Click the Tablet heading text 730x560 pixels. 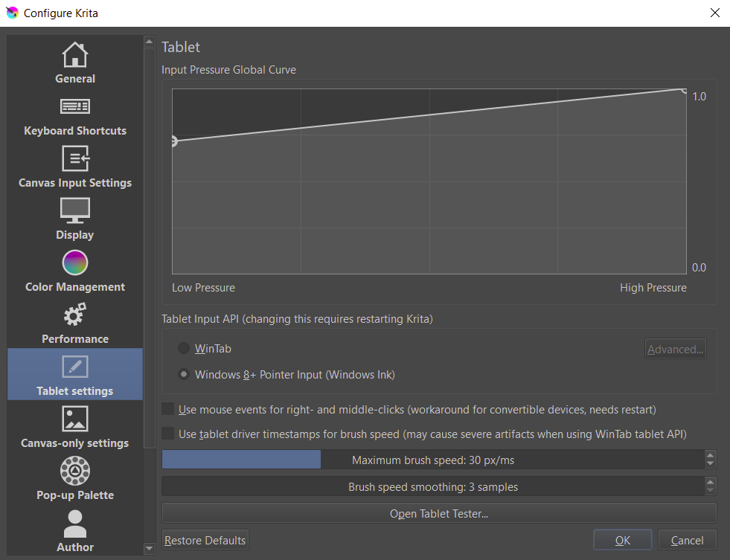[181, 47]
